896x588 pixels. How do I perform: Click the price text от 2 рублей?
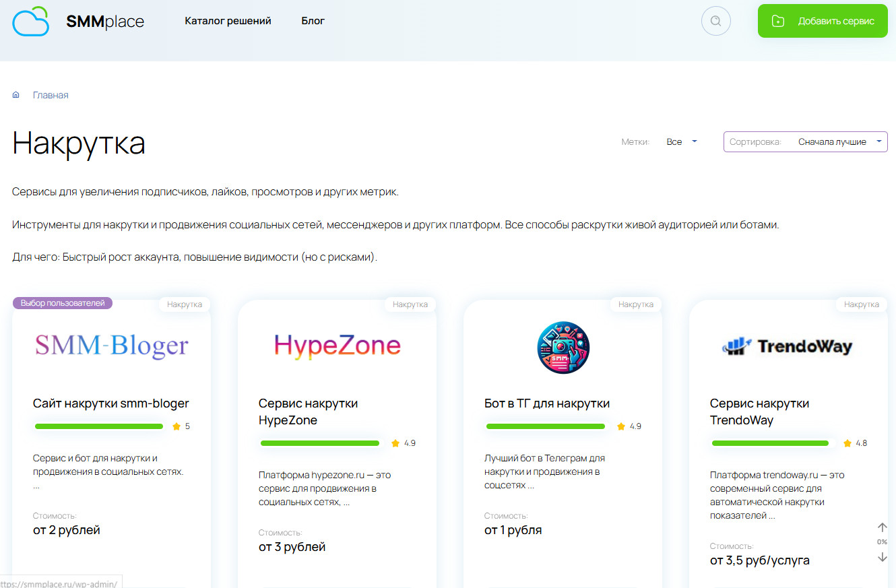pos(67,530)
